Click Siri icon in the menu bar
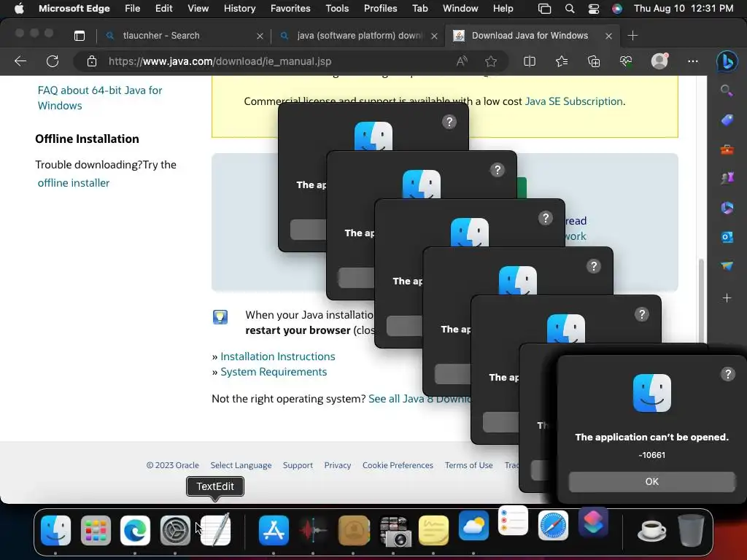This screenshot has height=560, width=747. [x=617, y=8]
